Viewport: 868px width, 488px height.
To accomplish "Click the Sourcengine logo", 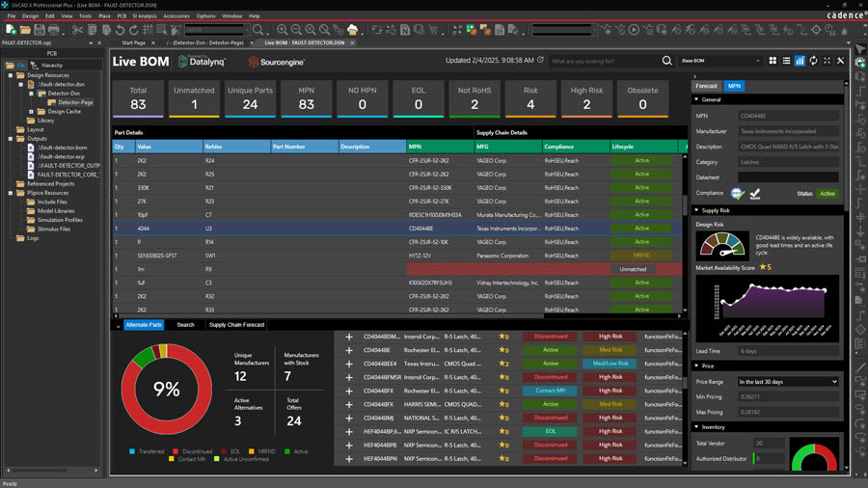I will 276,62.
